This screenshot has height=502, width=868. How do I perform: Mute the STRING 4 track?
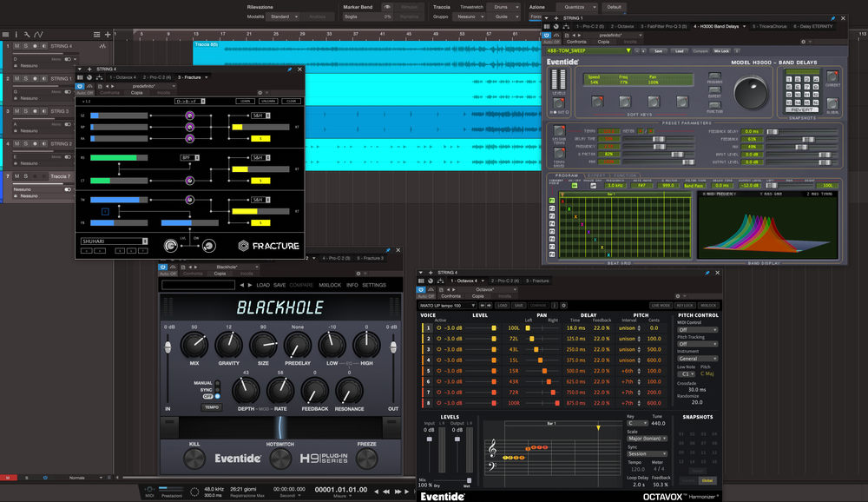tap(17, 46)
